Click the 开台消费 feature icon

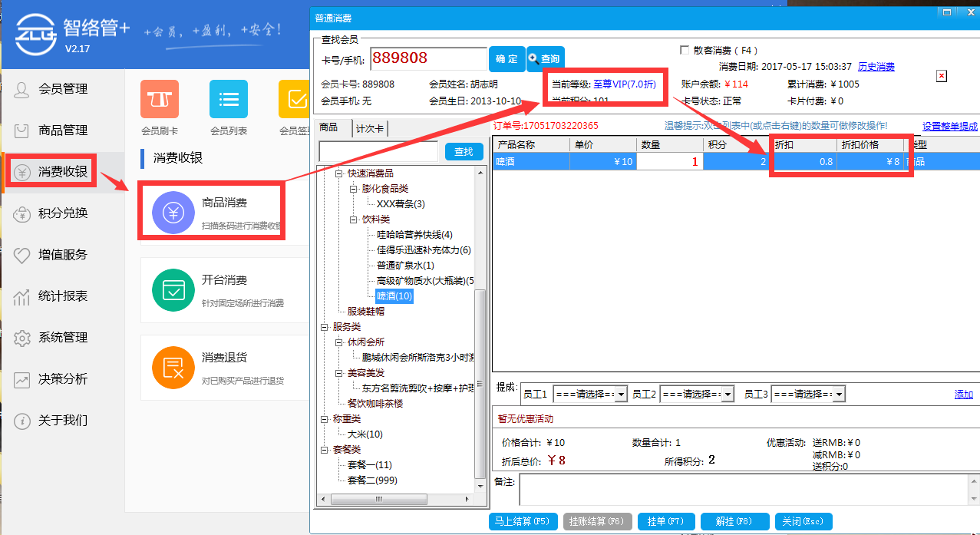pyautogui.click(x=175, y=290)
